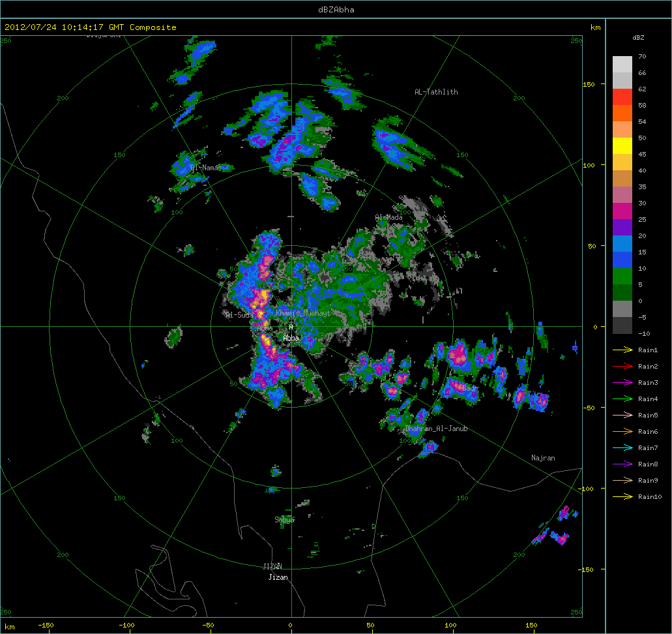Viewport: 672px width, 634px height.
Task: Pick the light blue 15-20 dBZ swatch
Action: pyautogui.click(x=622, y=243)
